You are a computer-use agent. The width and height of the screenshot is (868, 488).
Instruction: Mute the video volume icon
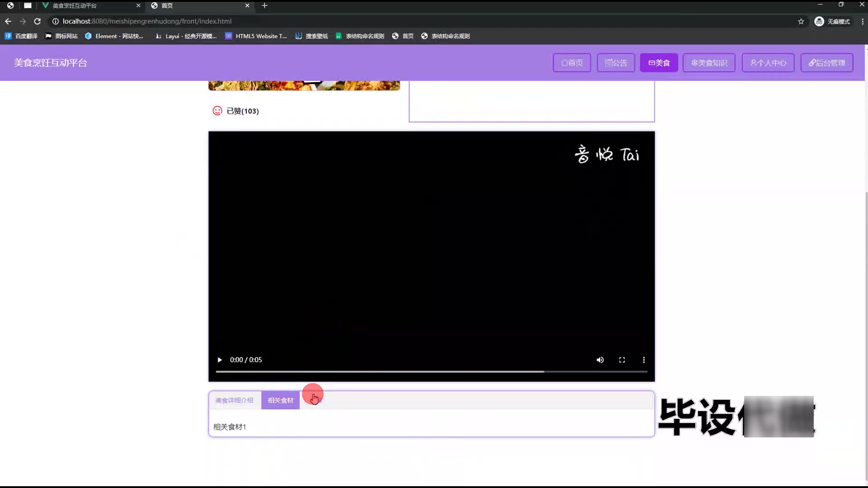coord(600,360)
